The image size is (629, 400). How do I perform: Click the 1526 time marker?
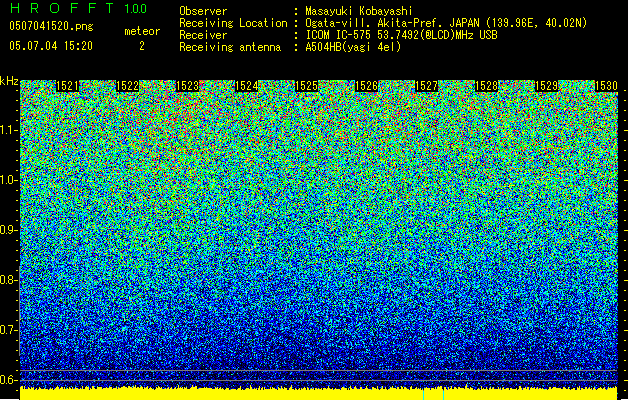click(x=367, y=86)
